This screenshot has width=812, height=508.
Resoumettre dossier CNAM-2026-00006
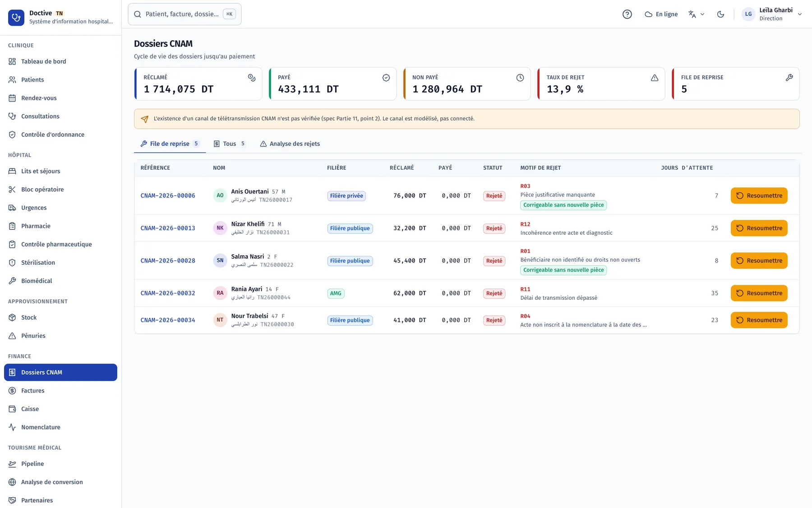pos(759,196)
